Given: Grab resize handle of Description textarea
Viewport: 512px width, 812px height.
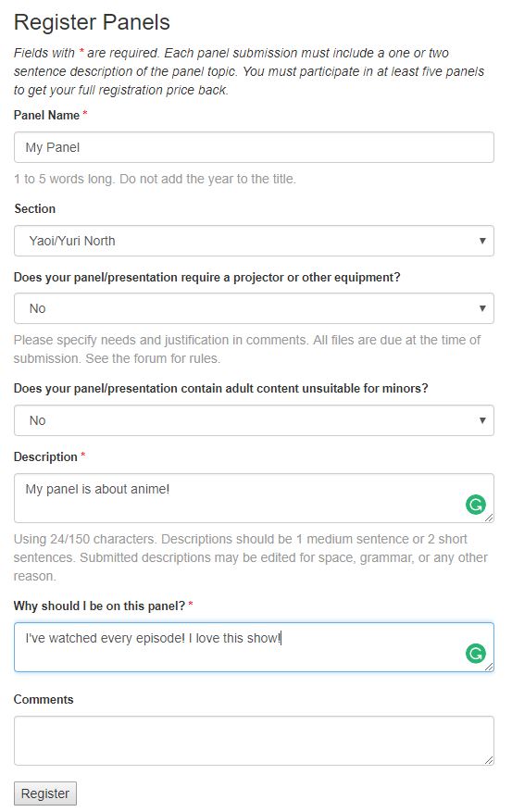Looking at the screenshot, I should tap(489, 518).
